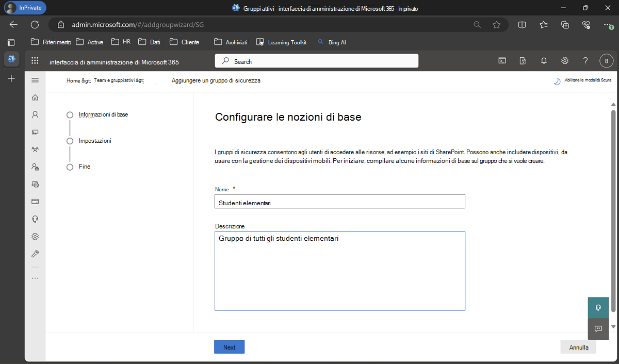Open the Dati bookmark folder

point(149,42)
